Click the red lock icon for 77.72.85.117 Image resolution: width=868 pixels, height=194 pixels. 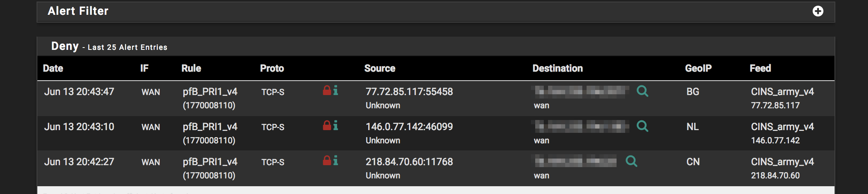(327, 90)
